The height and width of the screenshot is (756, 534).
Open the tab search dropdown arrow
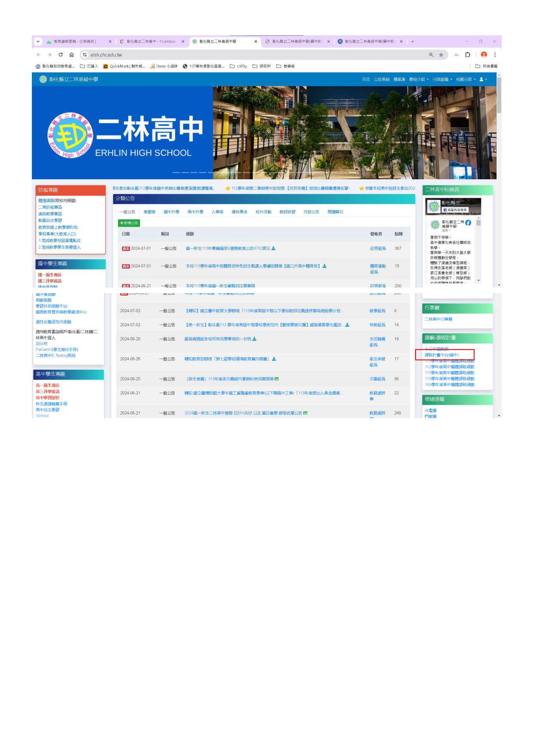coord(38,41)
